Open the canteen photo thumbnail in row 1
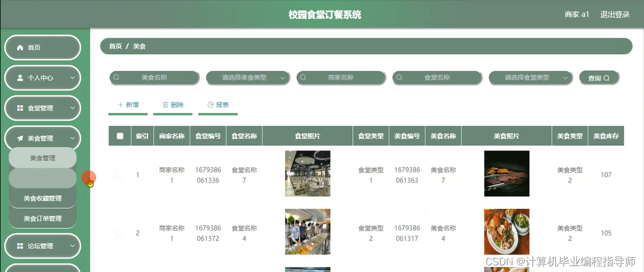This screenshot has height=272, width=644. pyautogui.click(x=308, y=174)
